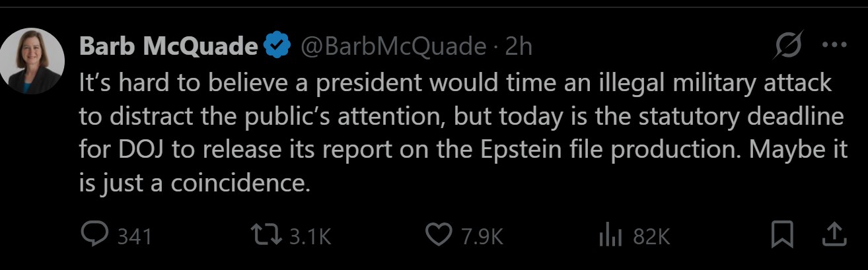Click the Grok explain icon
The height and width of the screenshot is (270, 868).
[x=789, y=46]
